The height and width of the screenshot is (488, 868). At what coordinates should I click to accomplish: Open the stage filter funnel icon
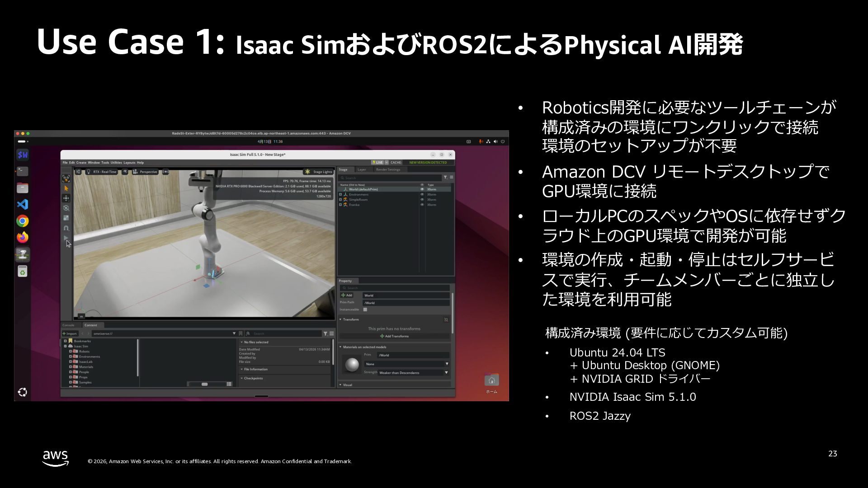click(x=445, y=178)
